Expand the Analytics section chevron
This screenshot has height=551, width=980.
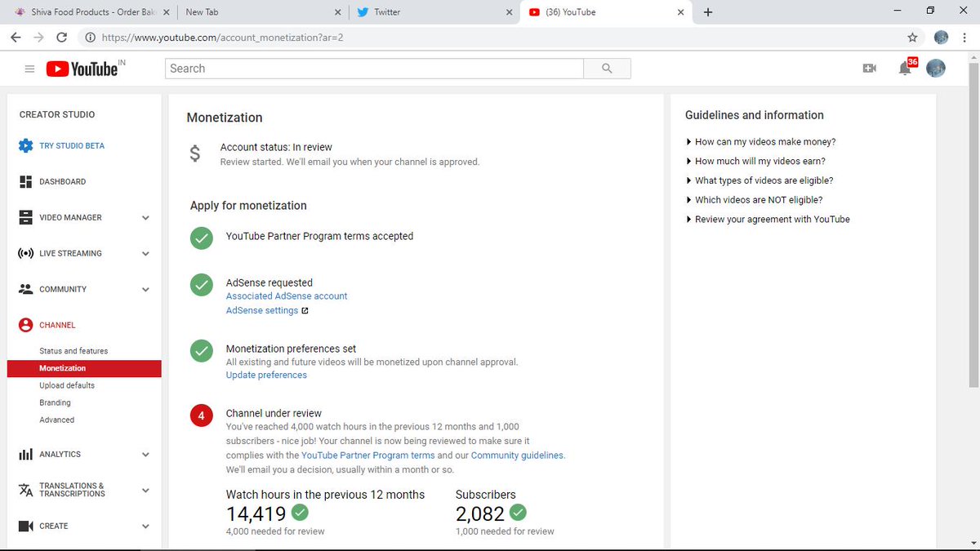[x=145, y=455]
